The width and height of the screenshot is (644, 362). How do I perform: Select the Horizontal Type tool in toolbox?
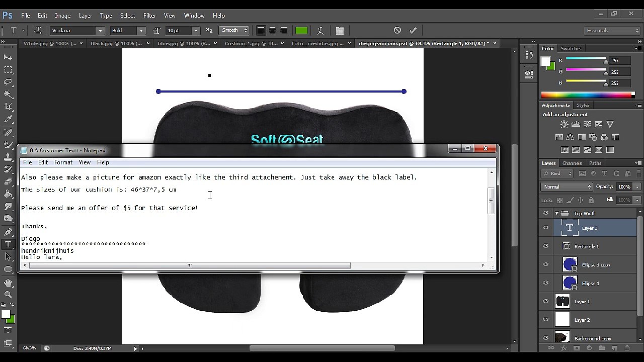pyautogui.click(x=8, y=245)
